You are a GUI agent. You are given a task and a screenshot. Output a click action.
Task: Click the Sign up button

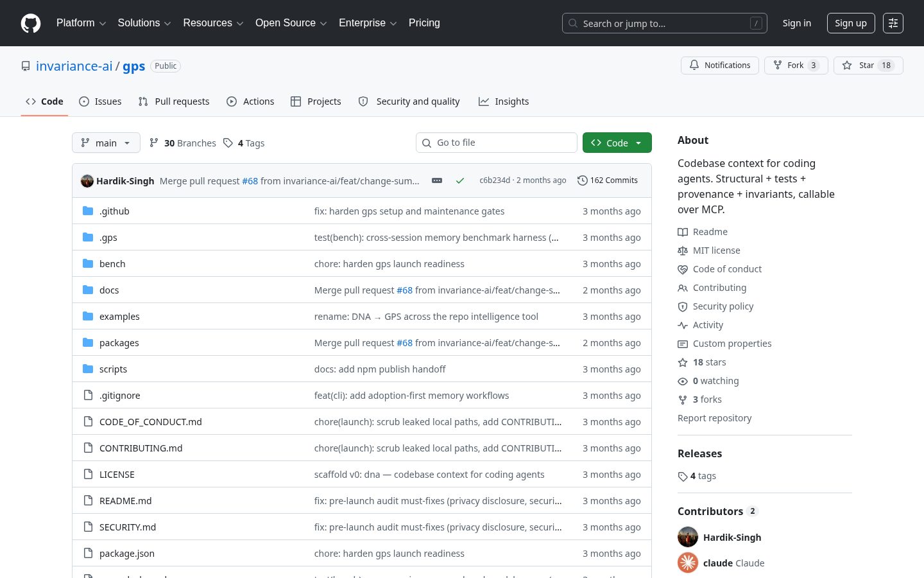tap(851, 23)
